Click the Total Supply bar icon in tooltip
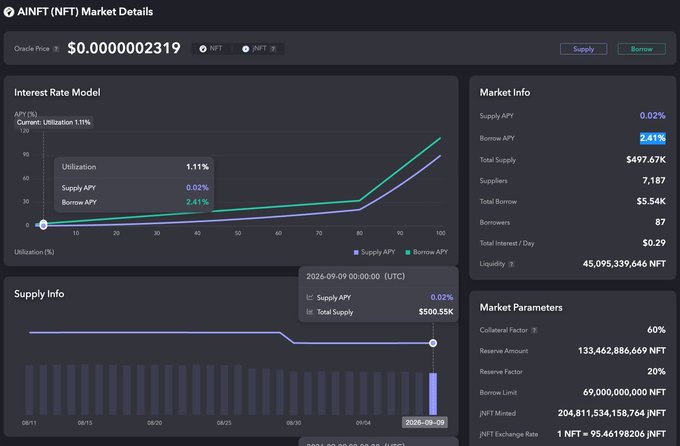680x446 pixels. point(310,312)
